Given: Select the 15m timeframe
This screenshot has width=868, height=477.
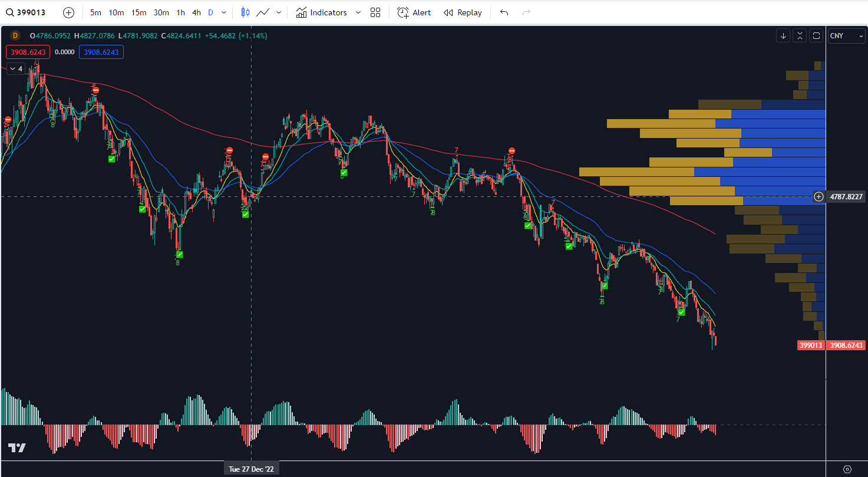Looking at the screenshot, I should click(138, 12).
